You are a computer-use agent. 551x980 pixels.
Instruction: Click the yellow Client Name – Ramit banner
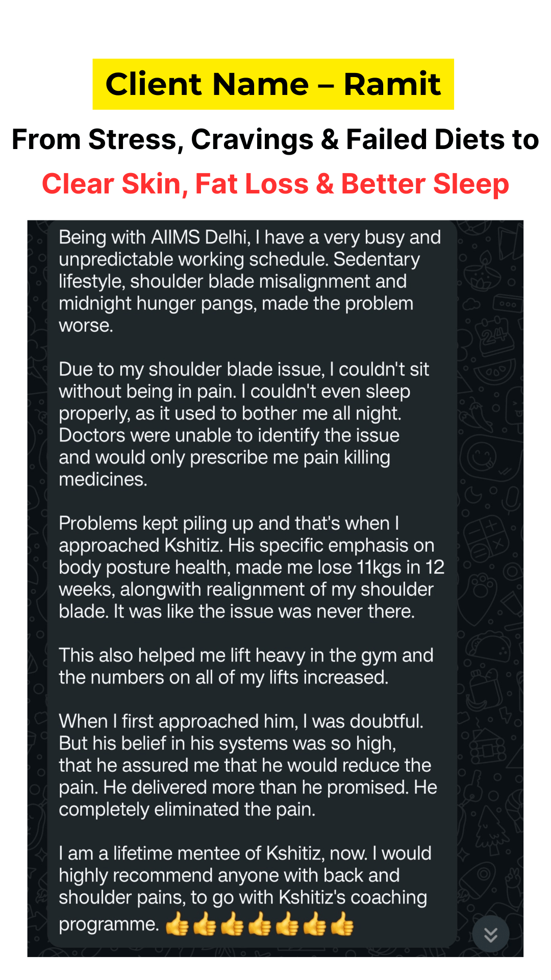(x=273, y=84)
